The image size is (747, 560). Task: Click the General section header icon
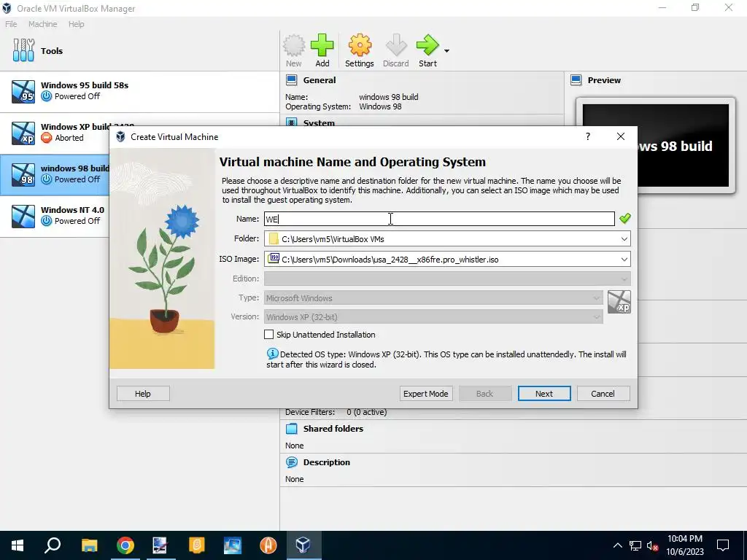(292, 80)
